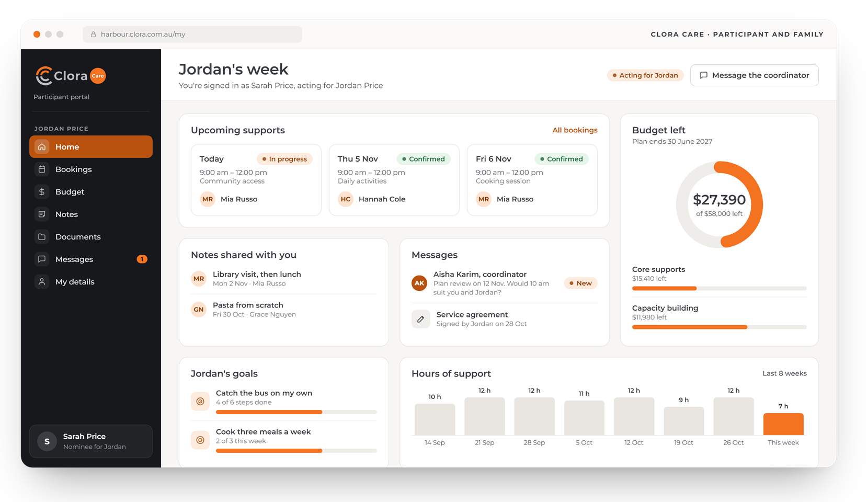Click the Messages unread badge showing 1
This screenshot has width=868, height=502.
pos(142,259)
